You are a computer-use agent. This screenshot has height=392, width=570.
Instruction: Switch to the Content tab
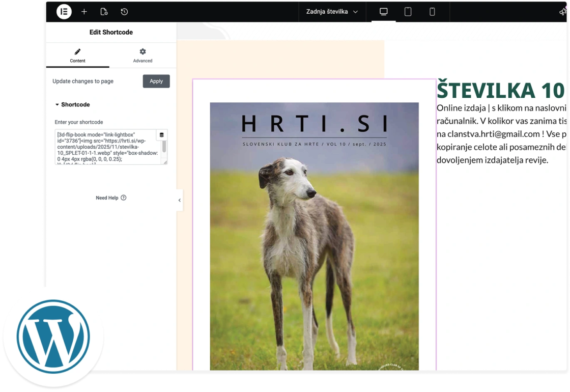(x=77, y=55)
